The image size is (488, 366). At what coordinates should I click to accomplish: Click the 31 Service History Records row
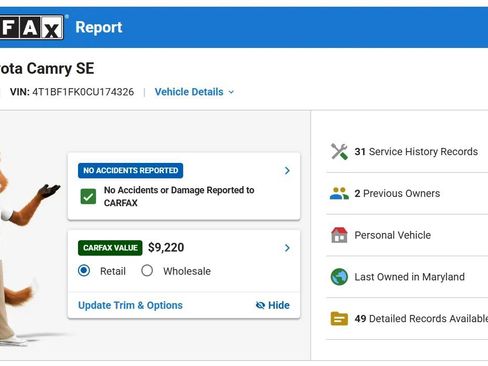click(x=407, y=152)
